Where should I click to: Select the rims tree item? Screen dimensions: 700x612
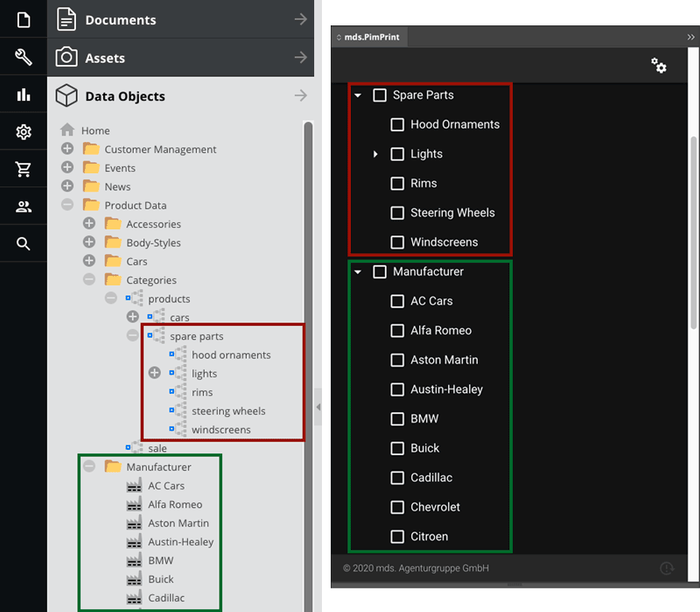[202, 392]
